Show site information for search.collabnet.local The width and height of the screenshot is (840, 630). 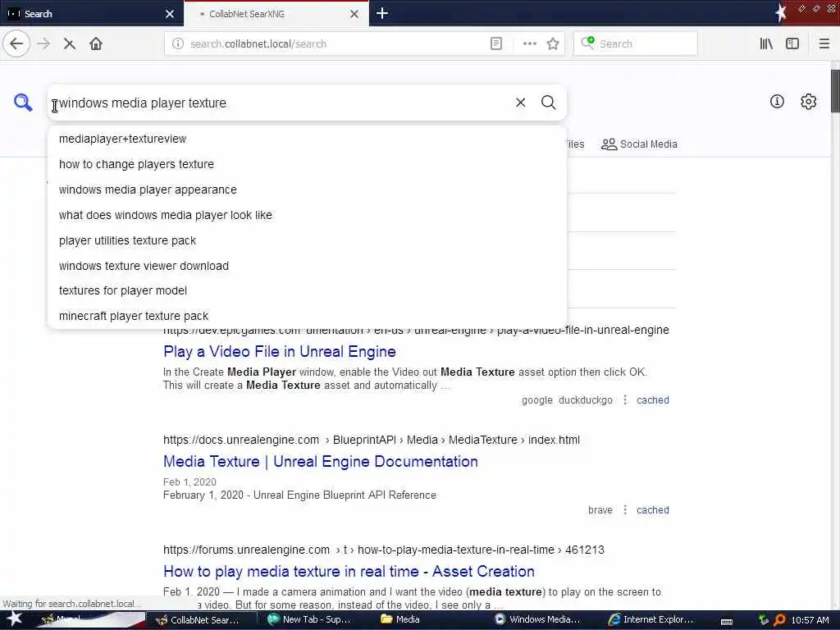[x=178, y=43]
